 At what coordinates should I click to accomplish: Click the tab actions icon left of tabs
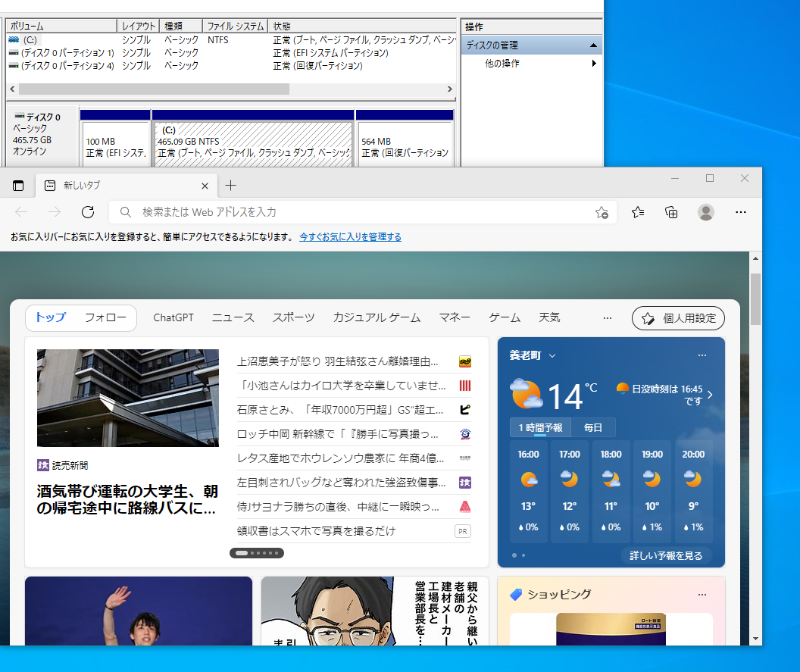click(18, 185)
